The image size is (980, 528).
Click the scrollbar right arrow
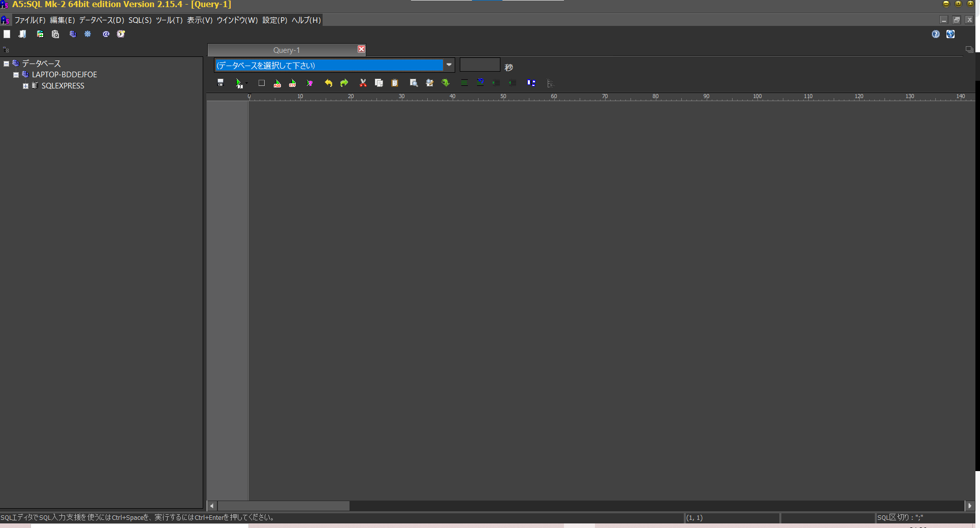click(x=970, y=506)
